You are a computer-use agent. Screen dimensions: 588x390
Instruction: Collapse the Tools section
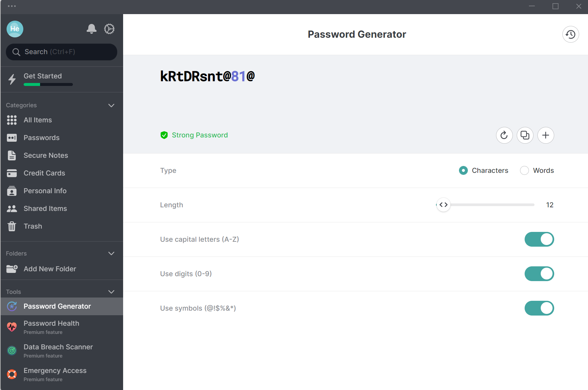tap(111, 292)
